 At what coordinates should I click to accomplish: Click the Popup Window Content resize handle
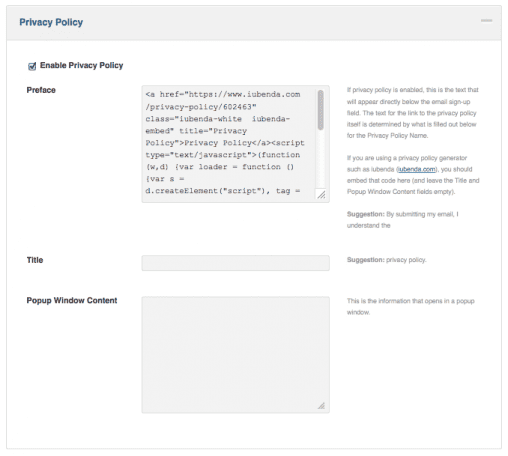pos(321,406)
